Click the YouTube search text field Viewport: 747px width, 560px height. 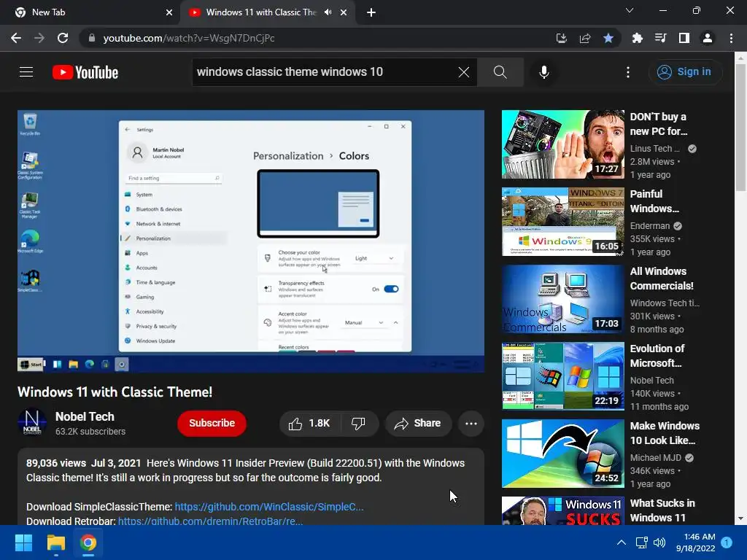(324, 72)
